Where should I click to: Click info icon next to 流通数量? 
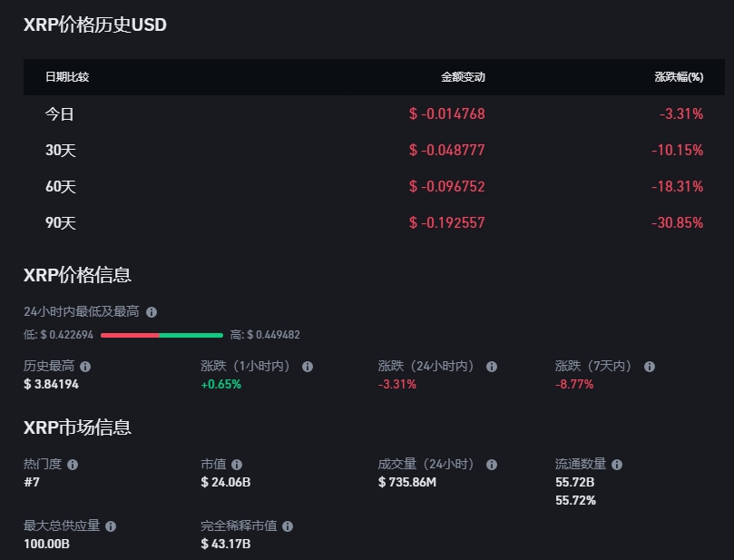coord(617,465)
